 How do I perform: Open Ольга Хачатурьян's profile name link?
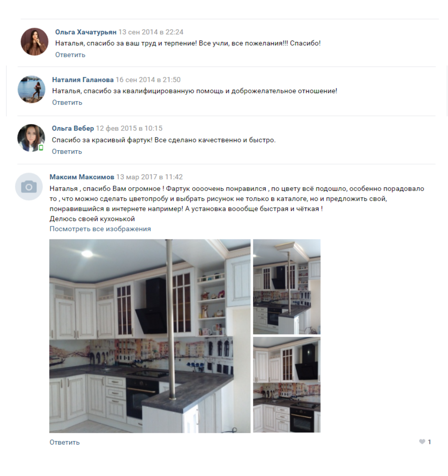pos(86,32)
